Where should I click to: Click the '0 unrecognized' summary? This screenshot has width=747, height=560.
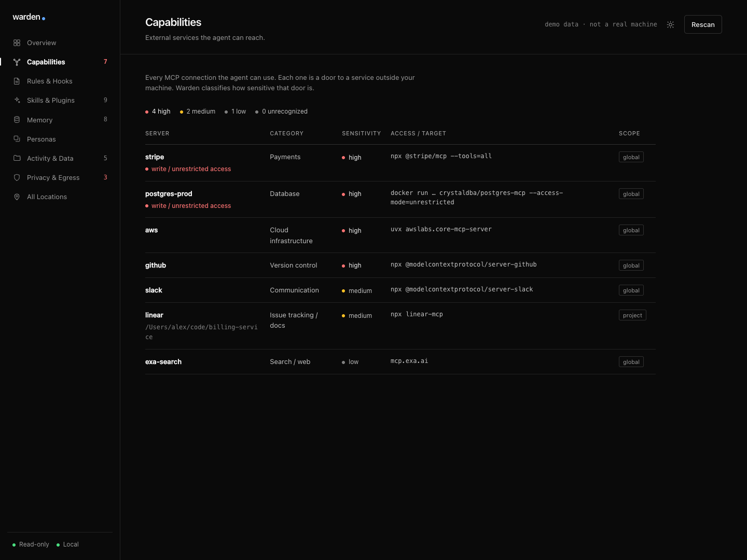[x=281, y=111]
